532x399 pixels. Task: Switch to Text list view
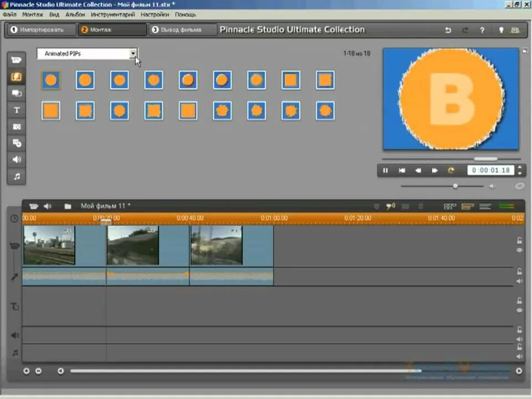tap(485, 206)
